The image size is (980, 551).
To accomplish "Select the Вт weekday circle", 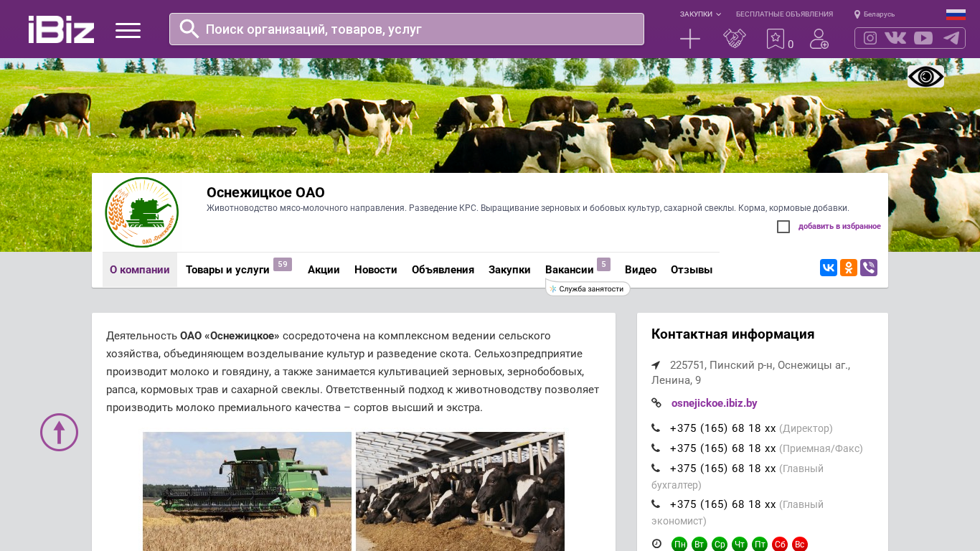I will pyautogui.click(x=699, y=545).
